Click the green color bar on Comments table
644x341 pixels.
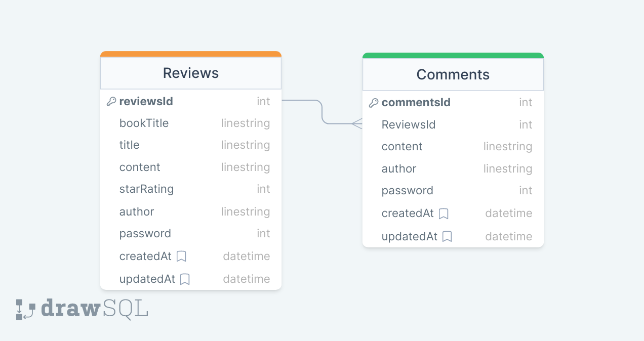(x=453, y=55)
